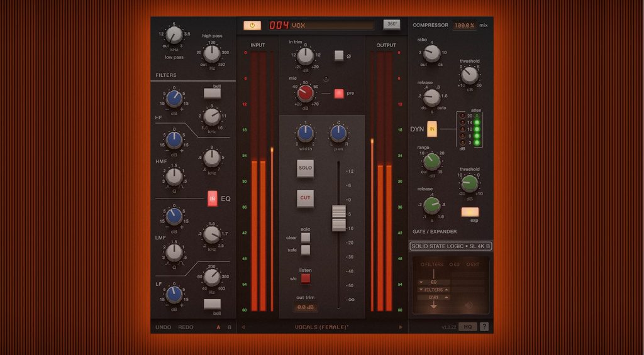The width and height of the screenshot is (644, 355).
Task: Click the out trim value field
Action: click(305, 307)
